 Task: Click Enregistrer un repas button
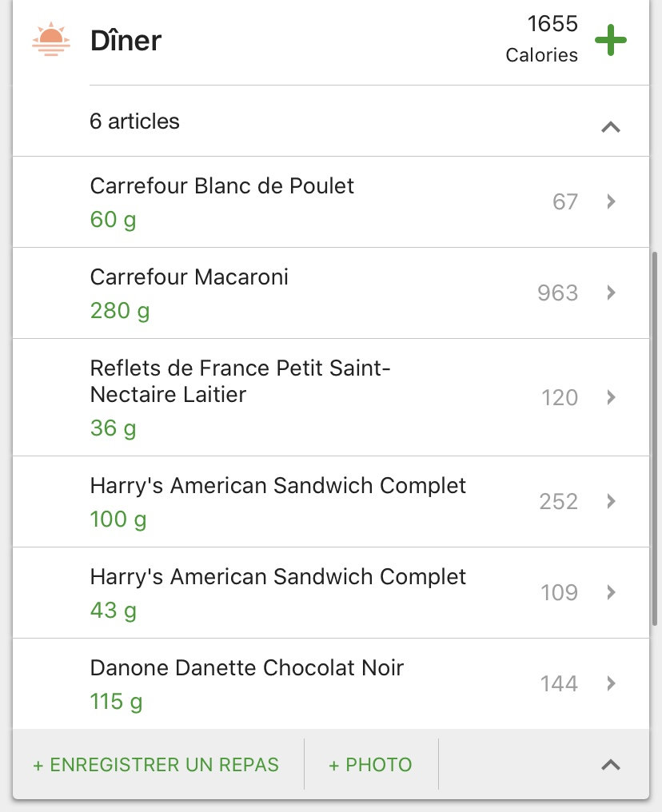156,765
